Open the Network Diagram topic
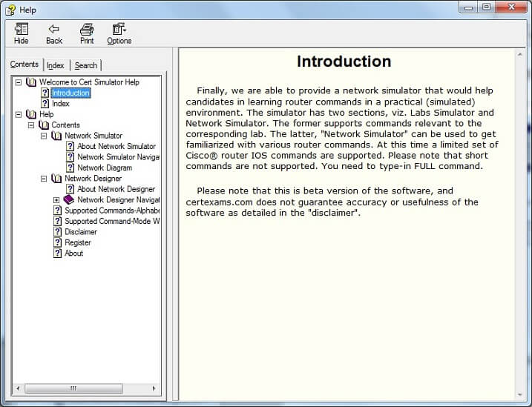 point(105,168)
